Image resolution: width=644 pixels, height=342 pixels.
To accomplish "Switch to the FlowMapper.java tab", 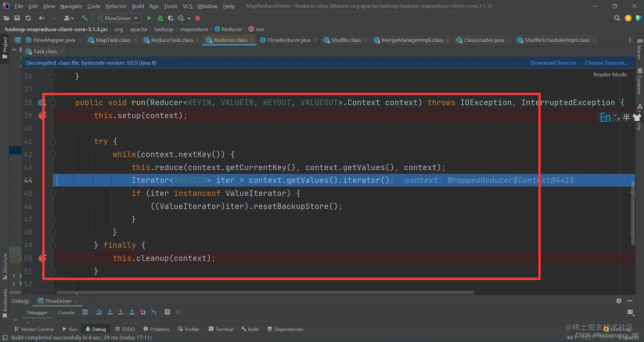I will 54,40.
